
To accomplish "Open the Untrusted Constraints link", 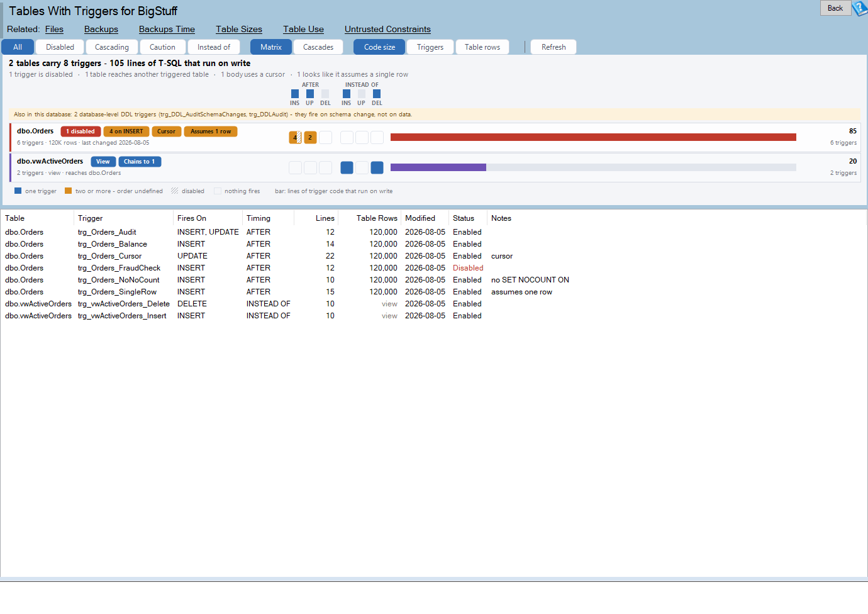I will (387, 30).
